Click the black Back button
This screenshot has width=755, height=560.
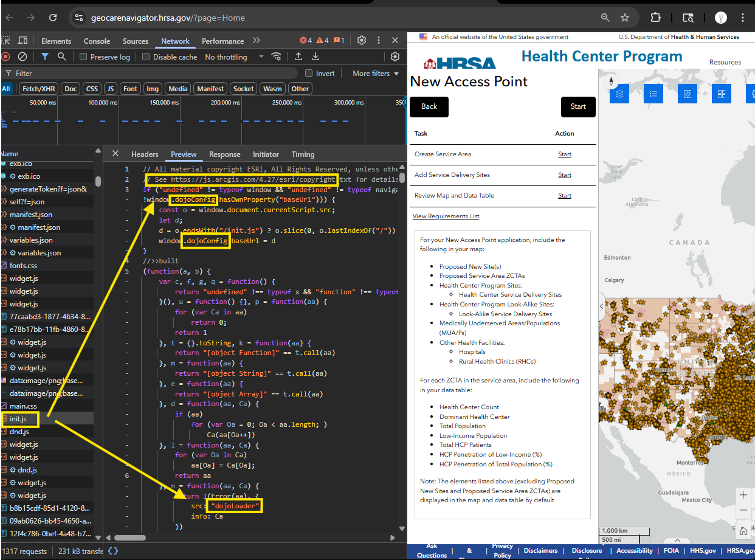click(429, 106)
